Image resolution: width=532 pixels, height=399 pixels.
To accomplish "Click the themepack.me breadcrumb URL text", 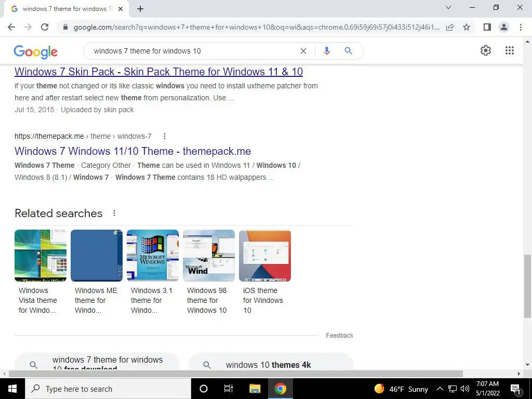I will point(83,136).
